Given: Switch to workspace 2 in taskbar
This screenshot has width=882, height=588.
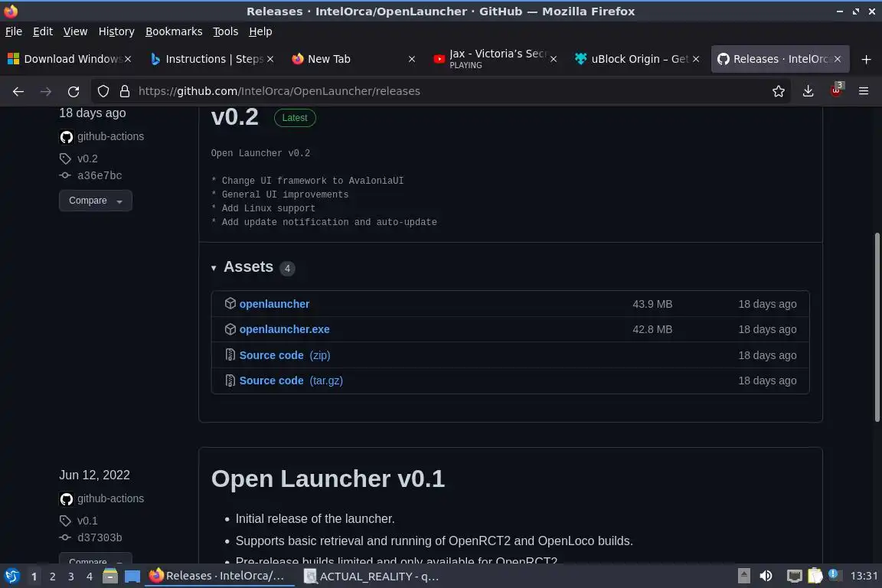Looking at the screenshot, I should click(52, 577).
